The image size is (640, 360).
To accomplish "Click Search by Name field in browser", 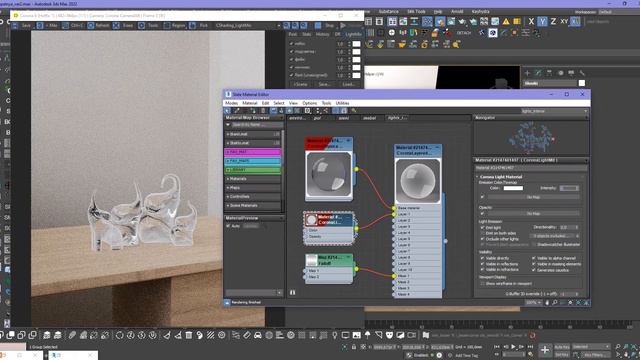I will click(257, 124).
